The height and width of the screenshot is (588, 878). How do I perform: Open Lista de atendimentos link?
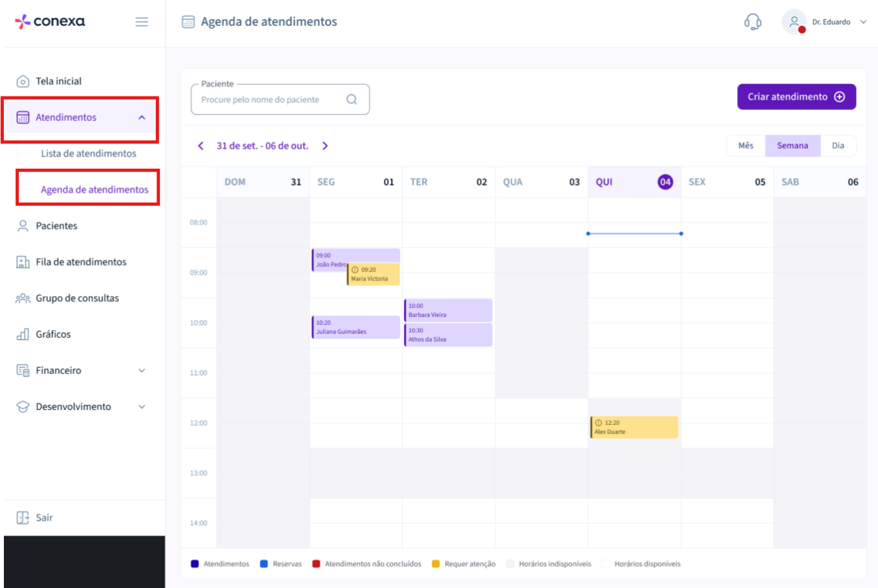click(x=89, y=154)
